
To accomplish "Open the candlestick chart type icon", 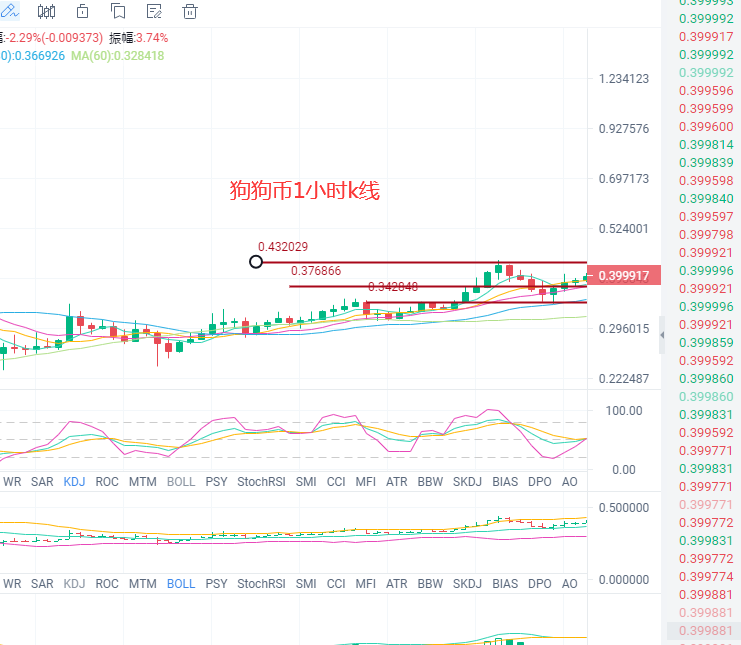I will (x=47, y=12).
